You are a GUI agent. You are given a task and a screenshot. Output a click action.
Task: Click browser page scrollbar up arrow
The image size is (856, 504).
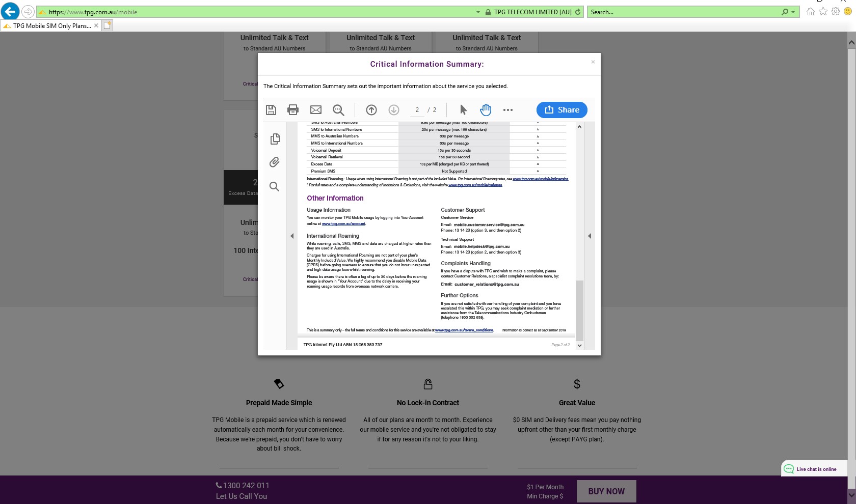[851, 43]
